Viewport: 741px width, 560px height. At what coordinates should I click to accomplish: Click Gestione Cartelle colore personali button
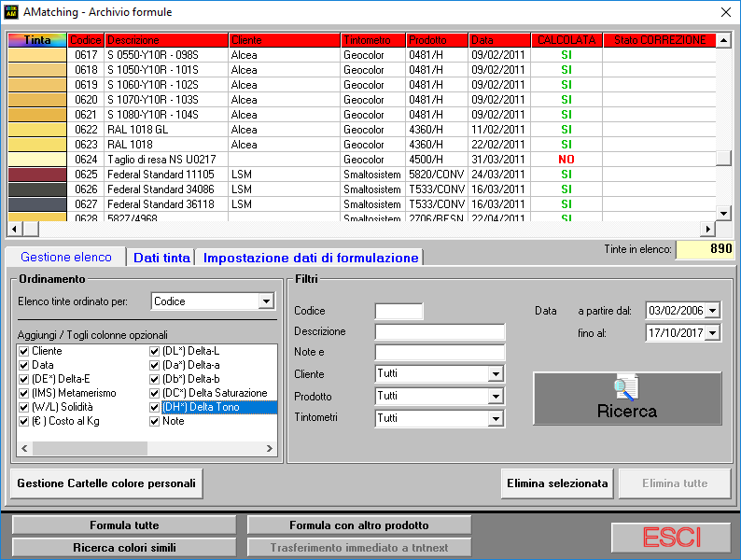106,483
